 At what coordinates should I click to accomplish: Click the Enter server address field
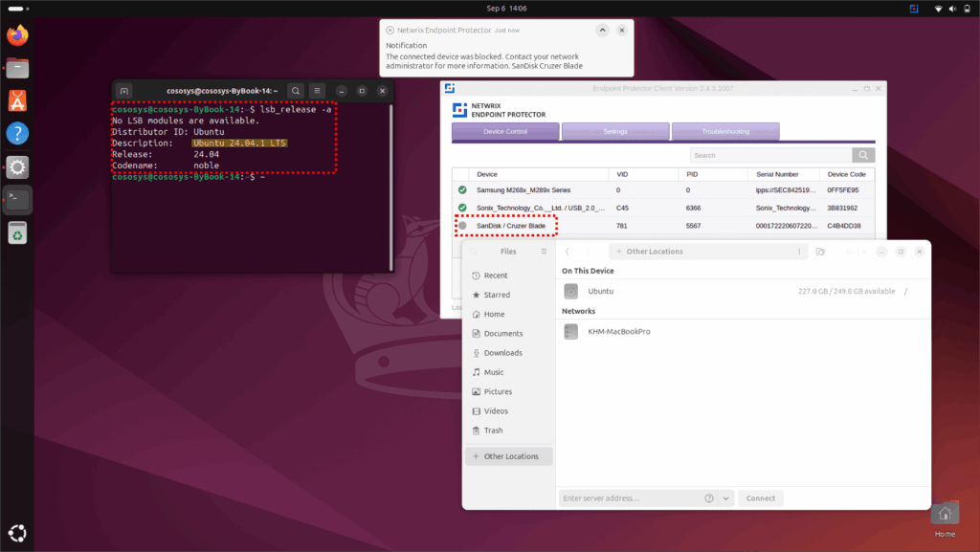click(630, 498)
